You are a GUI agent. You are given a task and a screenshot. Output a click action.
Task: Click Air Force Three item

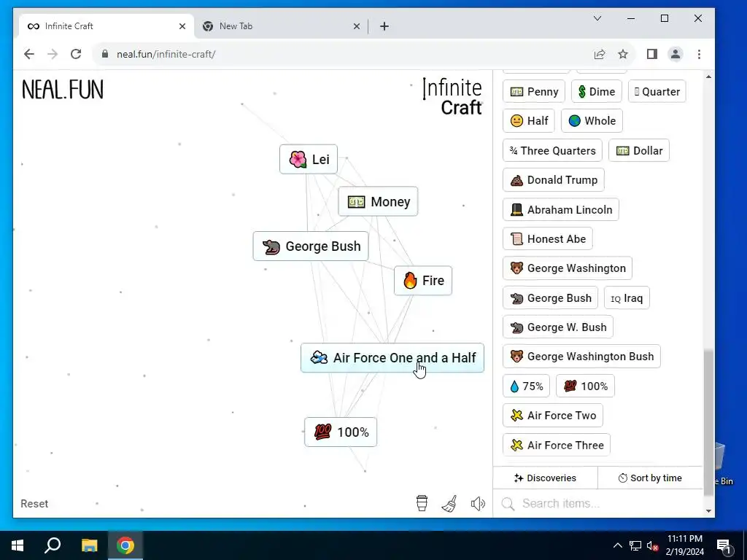[x=557, y=445]
